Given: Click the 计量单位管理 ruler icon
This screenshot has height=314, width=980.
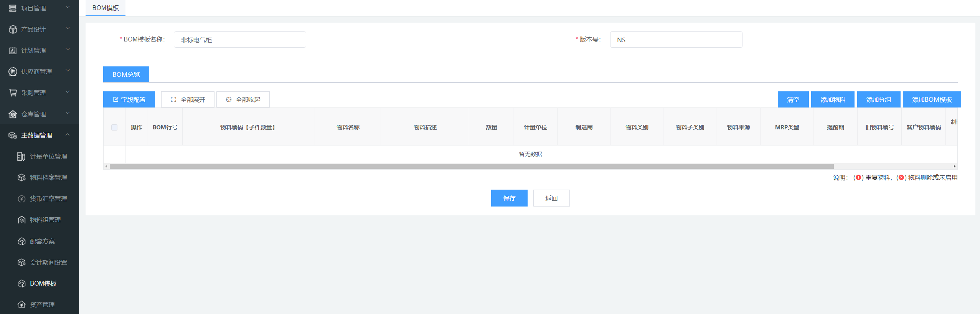Looking at the screenshot, I should tap(21, 157).
